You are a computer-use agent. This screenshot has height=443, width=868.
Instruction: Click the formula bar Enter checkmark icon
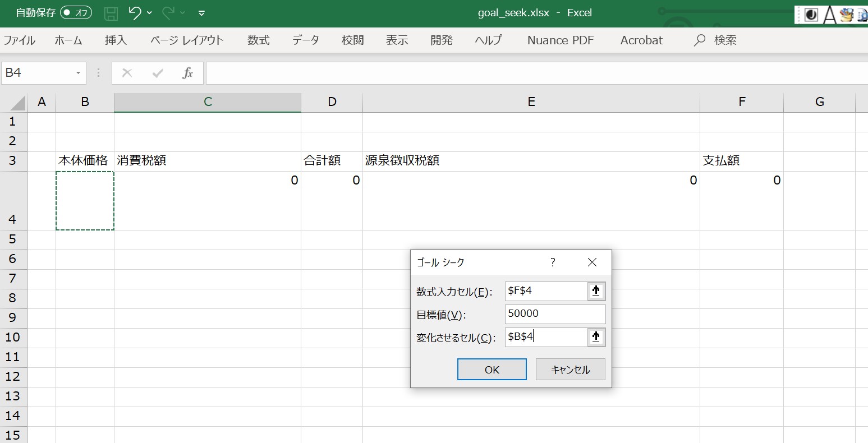[x=158, y=73]
